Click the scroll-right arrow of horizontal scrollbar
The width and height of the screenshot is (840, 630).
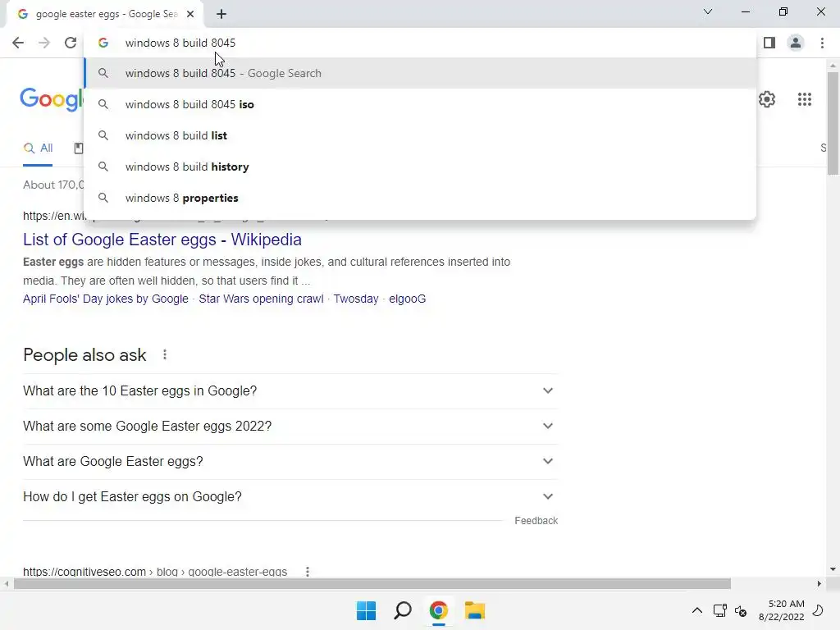[x=819, y=583]
